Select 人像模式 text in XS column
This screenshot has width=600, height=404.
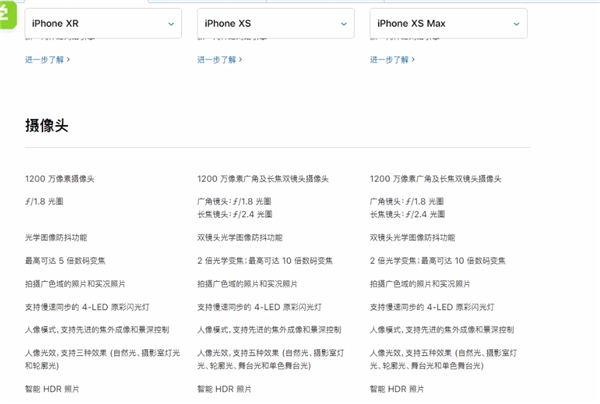[x=212, y=330]
